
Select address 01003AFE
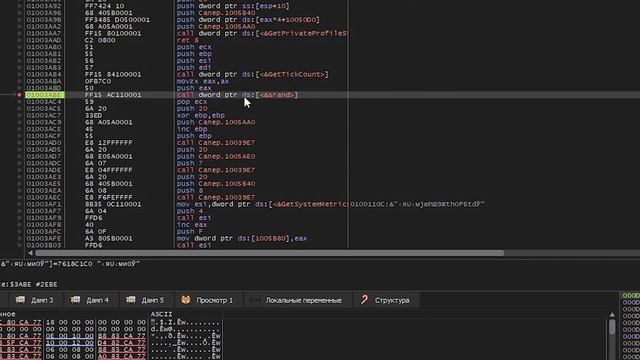click(44, 238)
